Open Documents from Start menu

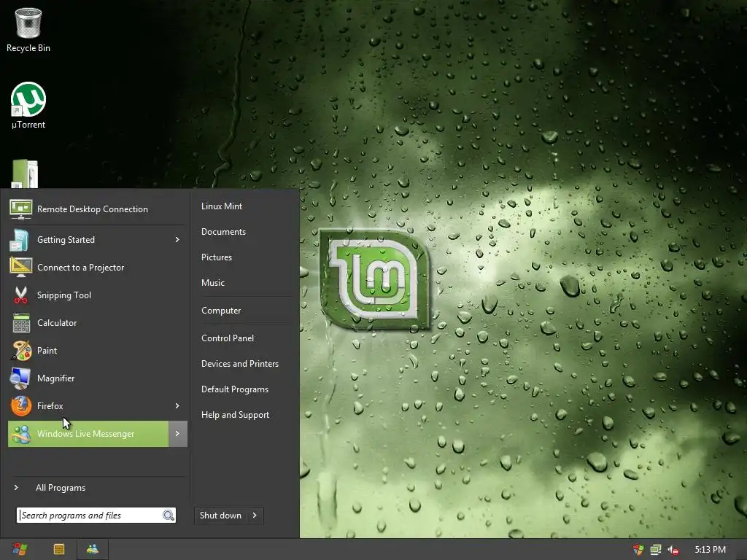tap(223, 232)
